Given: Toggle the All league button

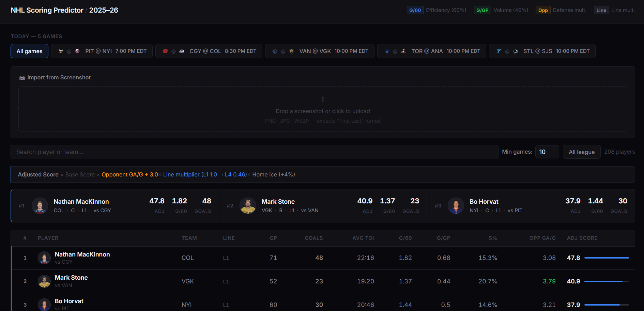Looking at the screenshot, I should [x=582, y=152].
